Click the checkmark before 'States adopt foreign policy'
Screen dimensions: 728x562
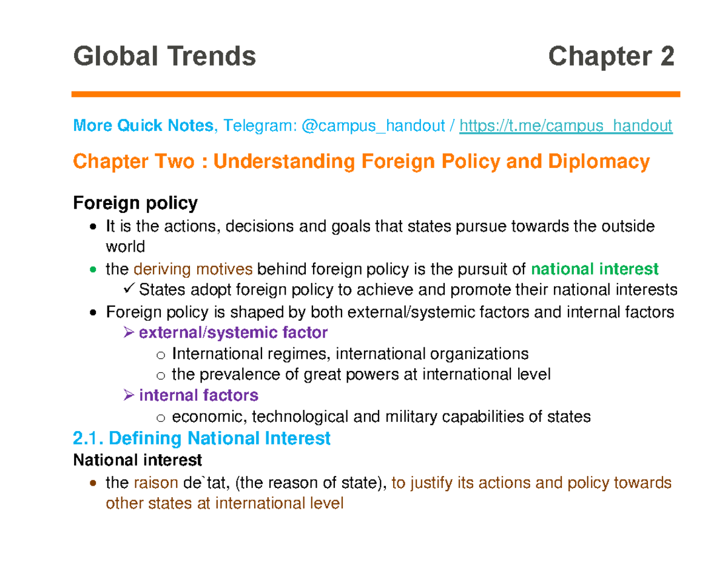click(x=127, y=290)
